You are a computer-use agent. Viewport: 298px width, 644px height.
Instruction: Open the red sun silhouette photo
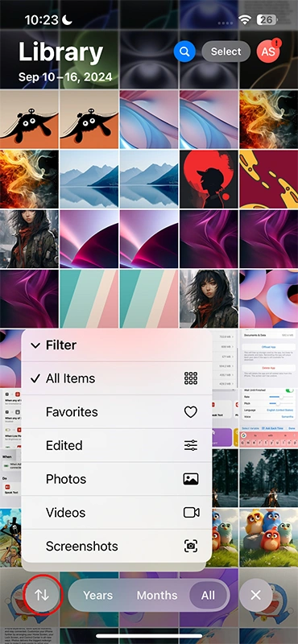tap(209, 179)
